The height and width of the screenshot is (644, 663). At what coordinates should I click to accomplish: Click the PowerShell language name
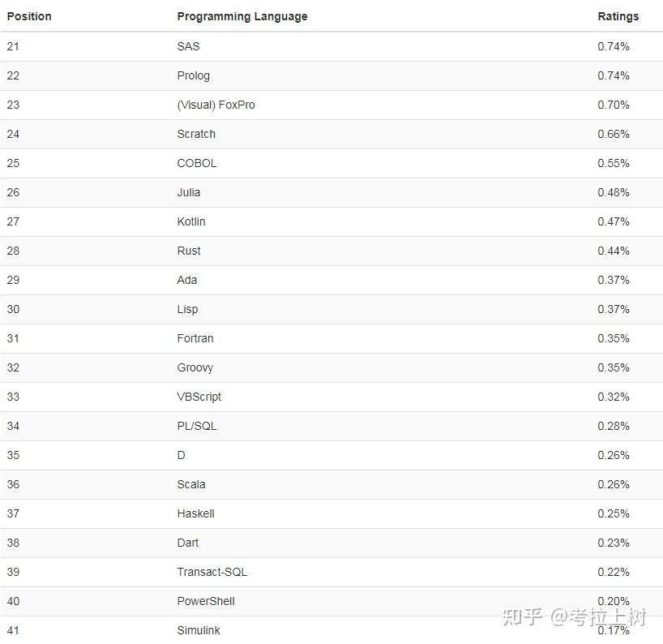[x=206, y=601]
